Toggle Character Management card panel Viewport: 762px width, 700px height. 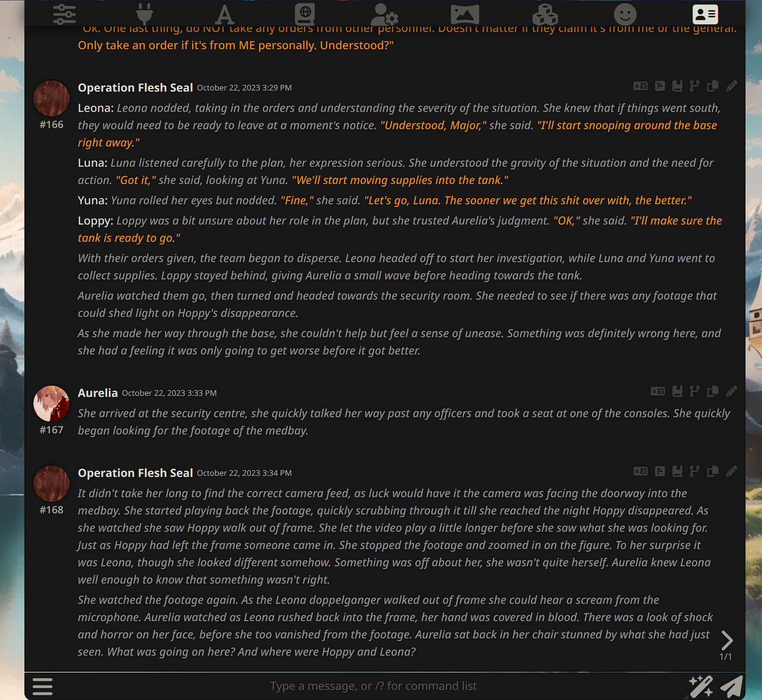pos(705,14)
